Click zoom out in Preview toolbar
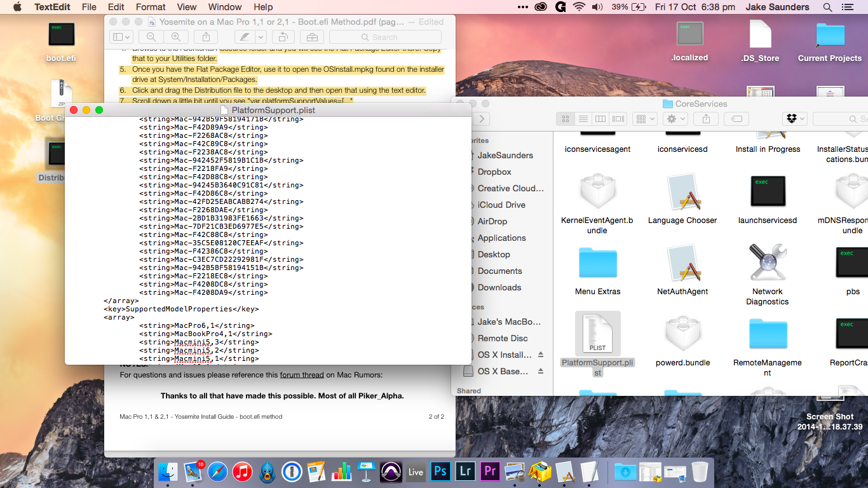Image resolution: width=868 pixels, height=488 pixels. coord(151,37)
